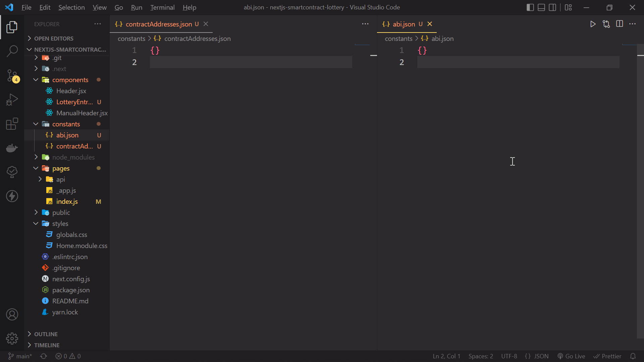Collapse the styles folder
The image size is (644, 362).
click(67, 224)
